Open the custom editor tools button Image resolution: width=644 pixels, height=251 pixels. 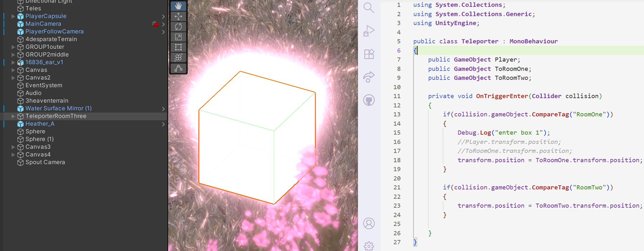pyautogui.click(x=178, y=68)
